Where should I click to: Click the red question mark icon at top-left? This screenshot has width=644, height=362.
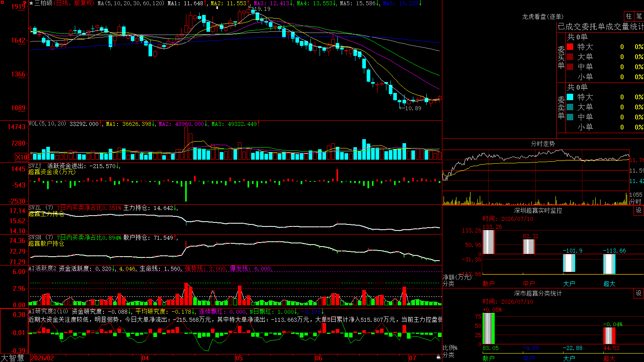pyautogui.click(x=25, y=3)
